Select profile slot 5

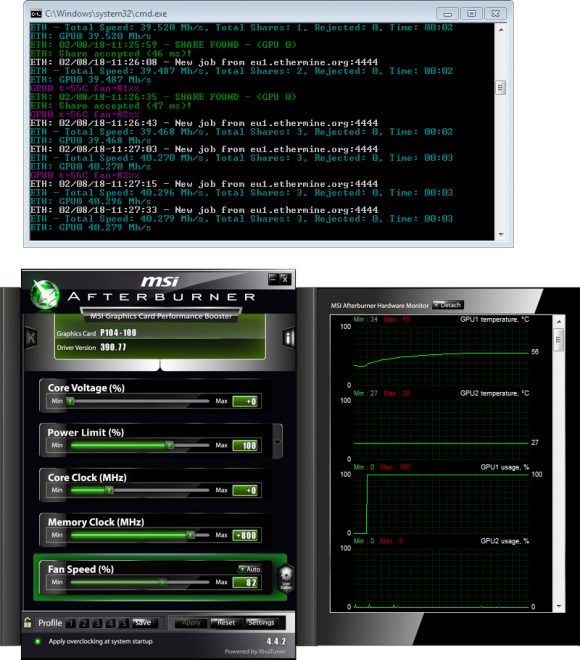pos(123,623)
